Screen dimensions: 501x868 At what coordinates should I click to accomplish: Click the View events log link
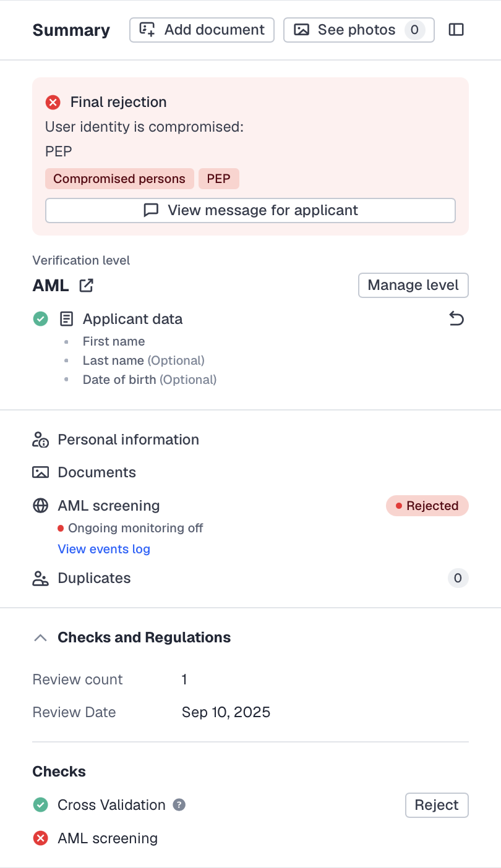pyautogui.click(x=104, y=549)
